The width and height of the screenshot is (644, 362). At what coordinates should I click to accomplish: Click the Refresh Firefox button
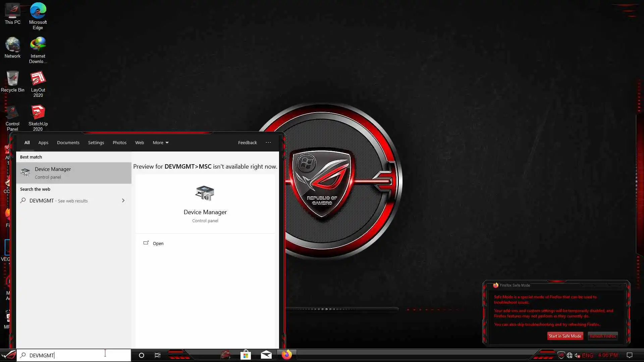tap(602, 336)
